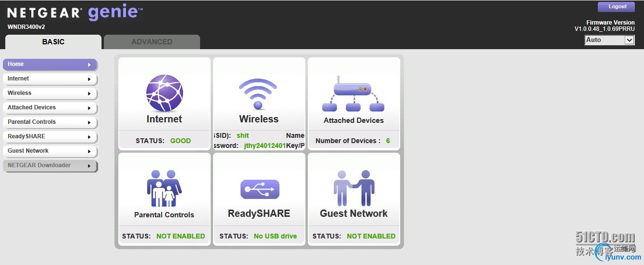Open the Internet globe icon

click(x=164, y=93)
